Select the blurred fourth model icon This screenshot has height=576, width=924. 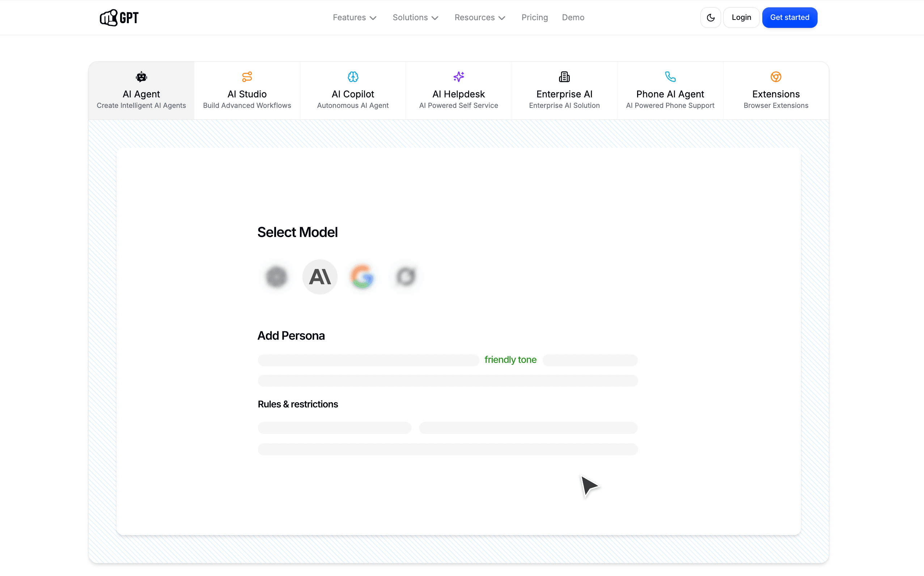(x=406, y=277)
